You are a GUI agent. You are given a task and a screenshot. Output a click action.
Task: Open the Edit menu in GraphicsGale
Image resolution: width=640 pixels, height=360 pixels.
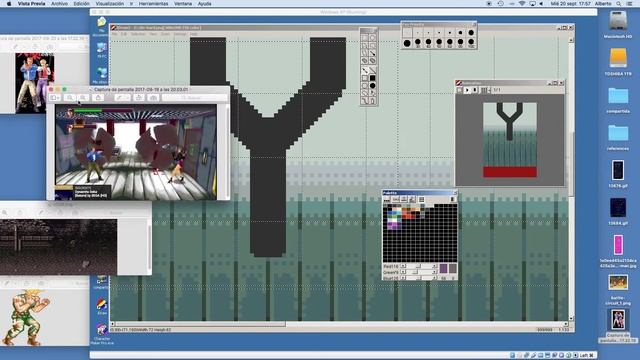[x=124, y=34]
